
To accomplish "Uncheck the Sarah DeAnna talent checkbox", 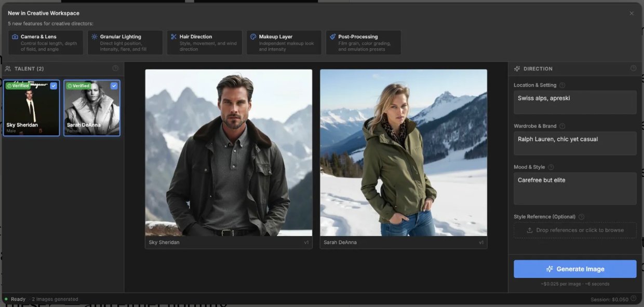I will click(x=114, y=86).
